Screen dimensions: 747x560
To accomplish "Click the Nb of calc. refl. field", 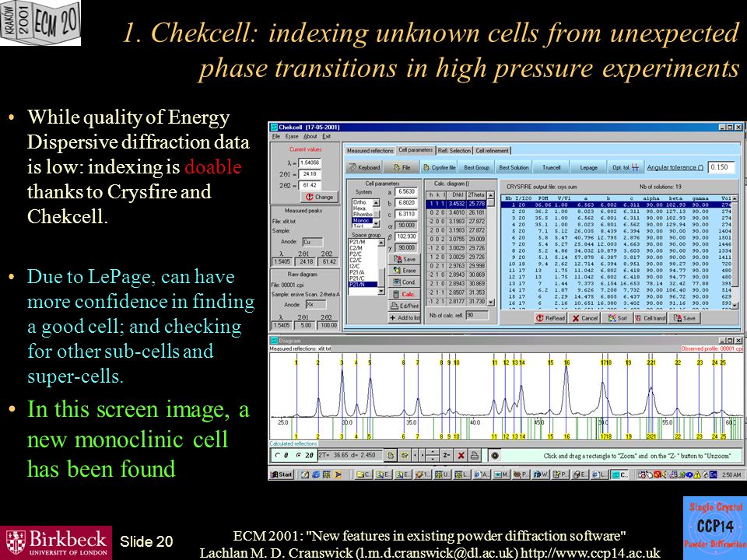I will 477,315.
